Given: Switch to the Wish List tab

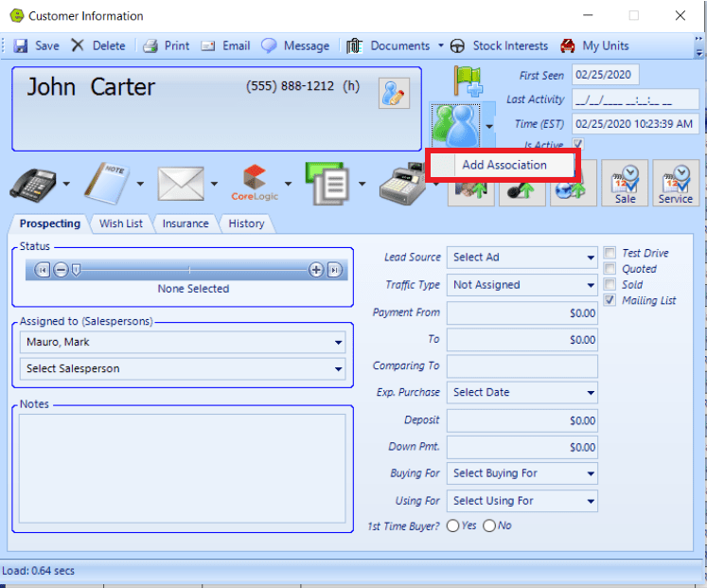Looking at the screenshot, I should [x=121, y=223].
